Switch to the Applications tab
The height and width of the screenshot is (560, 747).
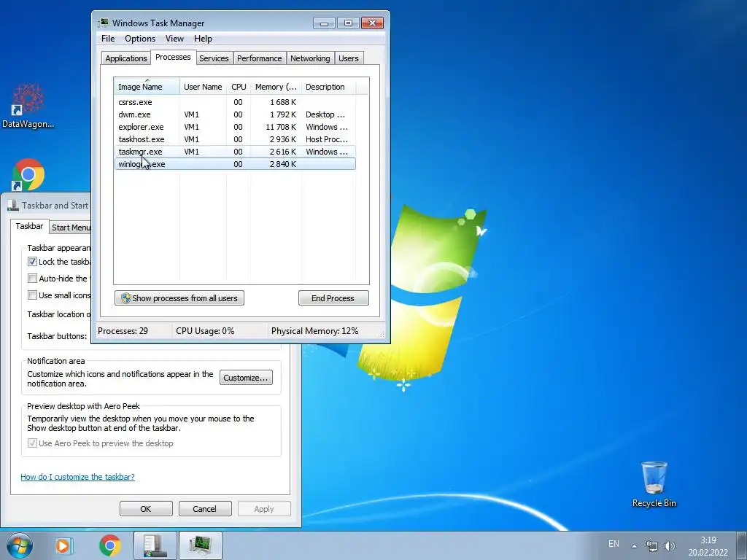[x=125, y=58]
